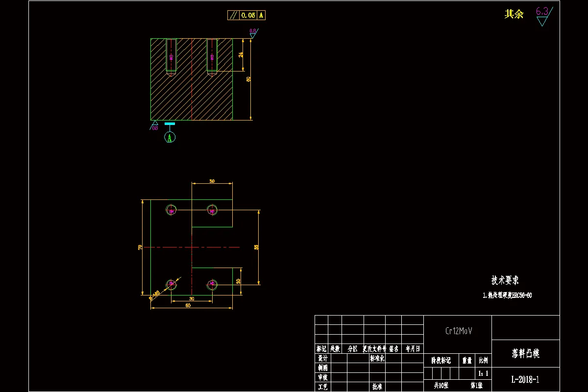The image size is (588, 392).
Task: Select the 设计 row label
Action: (x=322, y=358)
